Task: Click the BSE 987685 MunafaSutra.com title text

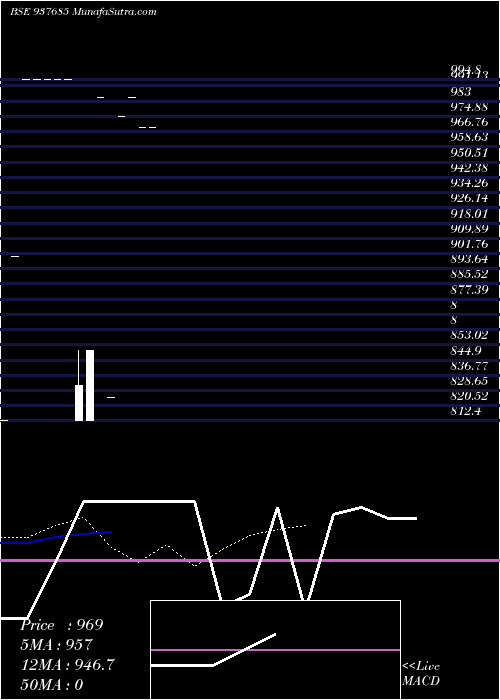Action: (83, 12)
